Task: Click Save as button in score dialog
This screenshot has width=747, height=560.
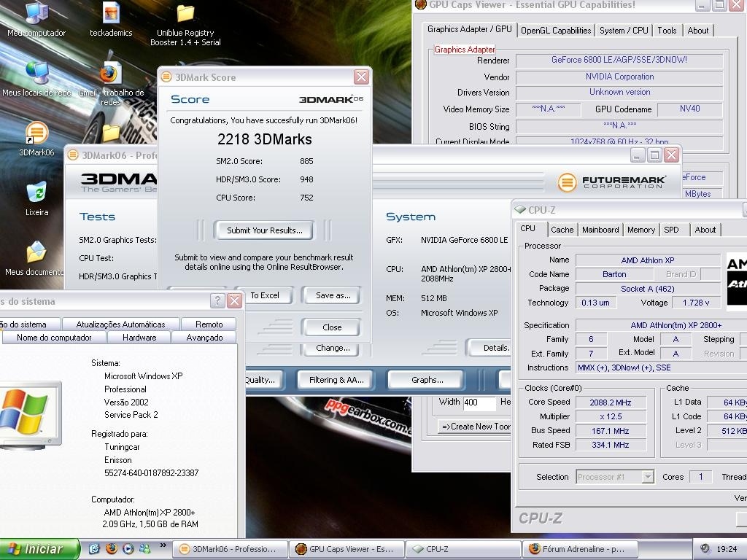Action: pyautogui.click(x=333, y=295)
